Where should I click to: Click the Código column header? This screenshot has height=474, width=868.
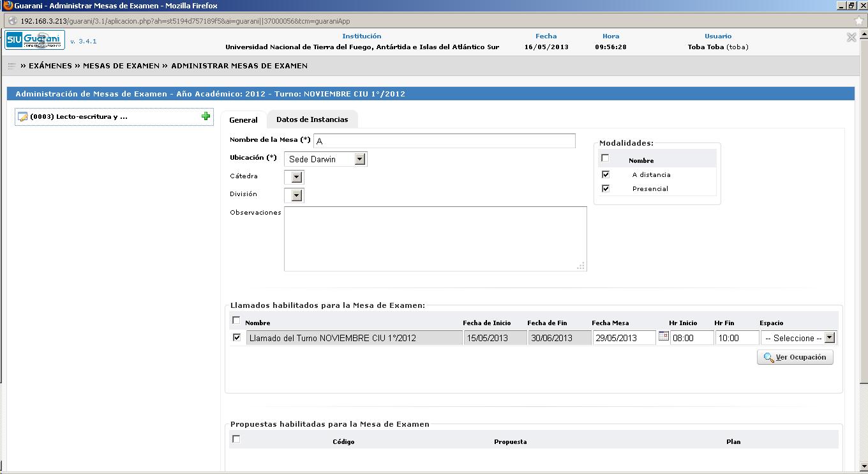(x=343, y=441)
